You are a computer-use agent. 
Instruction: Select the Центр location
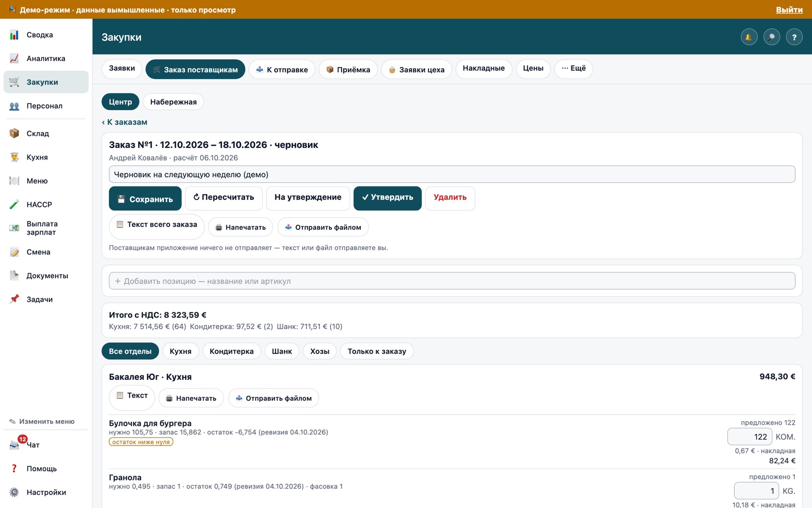point(120,102)
